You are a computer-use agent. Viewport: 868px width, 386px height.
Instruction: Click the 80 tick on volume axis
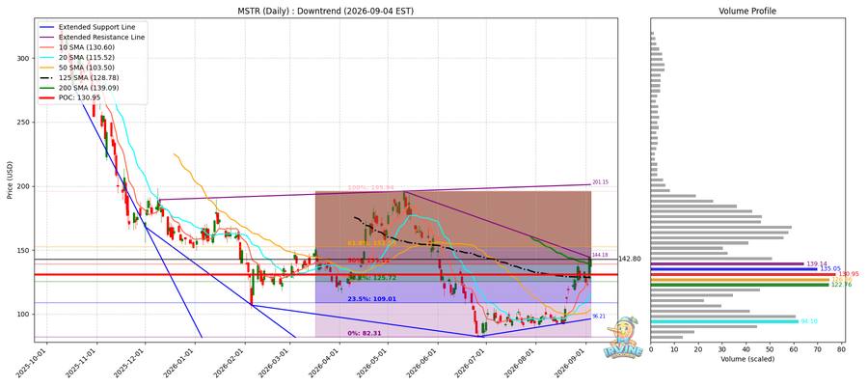click(x=841, y=349)
